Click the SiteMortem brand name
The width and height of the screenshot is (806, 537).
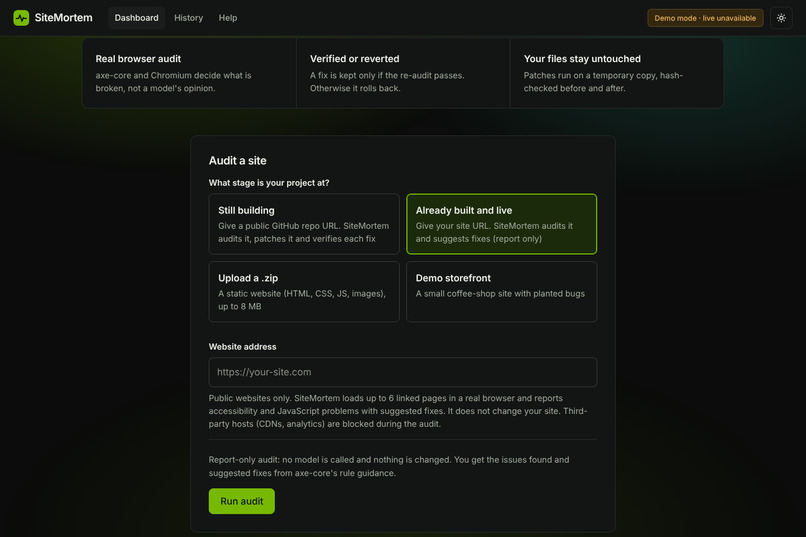(63, 18)
